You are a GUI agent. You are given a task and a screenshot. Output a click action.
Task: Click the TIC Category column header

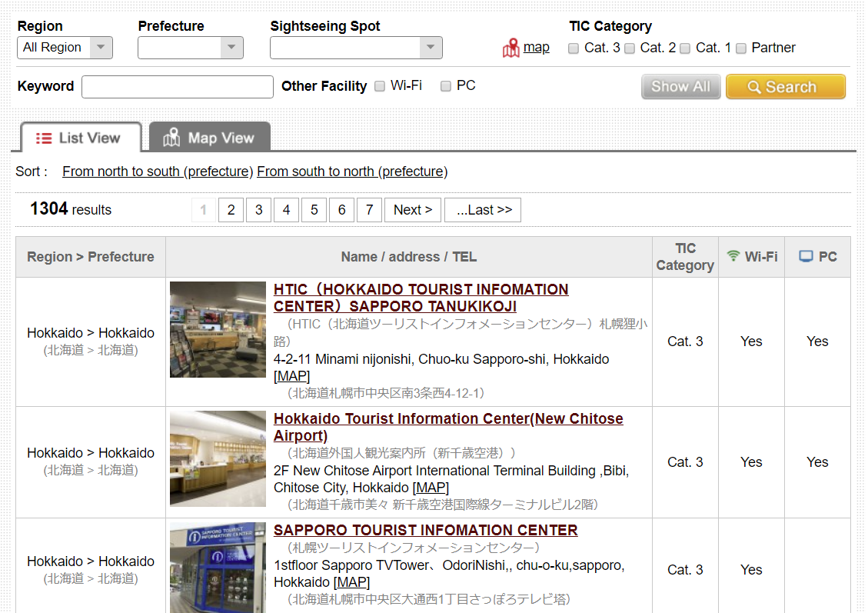685,257
